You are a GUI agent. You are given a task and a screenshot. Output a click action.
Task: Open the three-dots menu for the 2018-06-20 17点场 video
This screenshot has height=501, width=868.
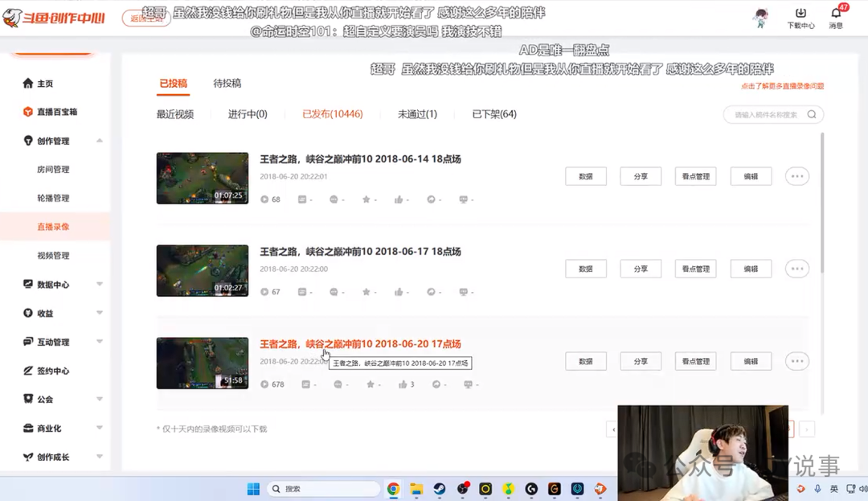(x=797, y=362)
